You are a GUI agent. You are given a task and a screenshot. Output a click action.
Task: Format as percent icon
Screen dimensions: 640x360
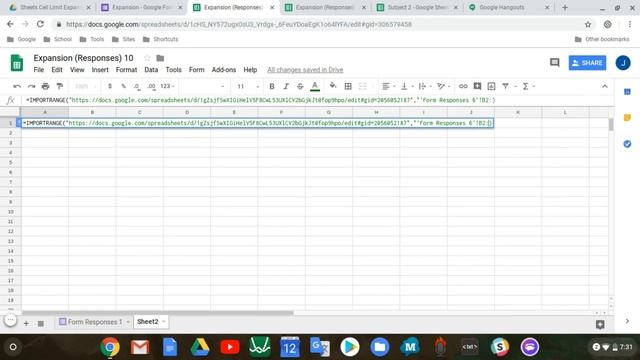123,86
